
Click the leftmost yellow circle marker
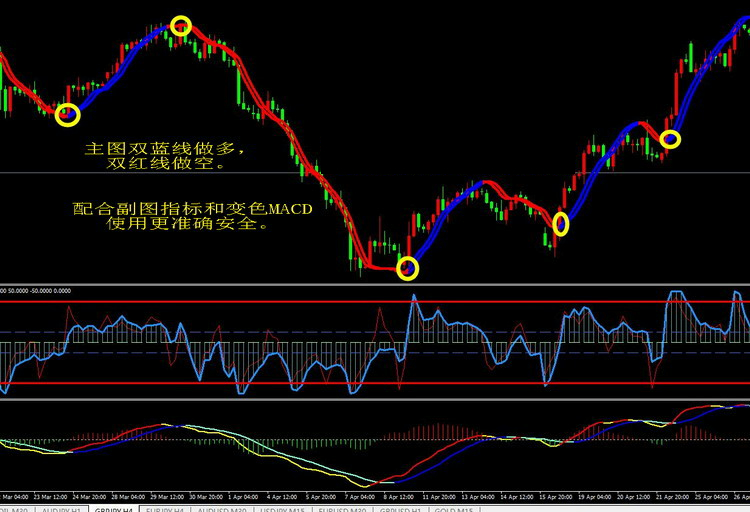[x=67, y=115]
